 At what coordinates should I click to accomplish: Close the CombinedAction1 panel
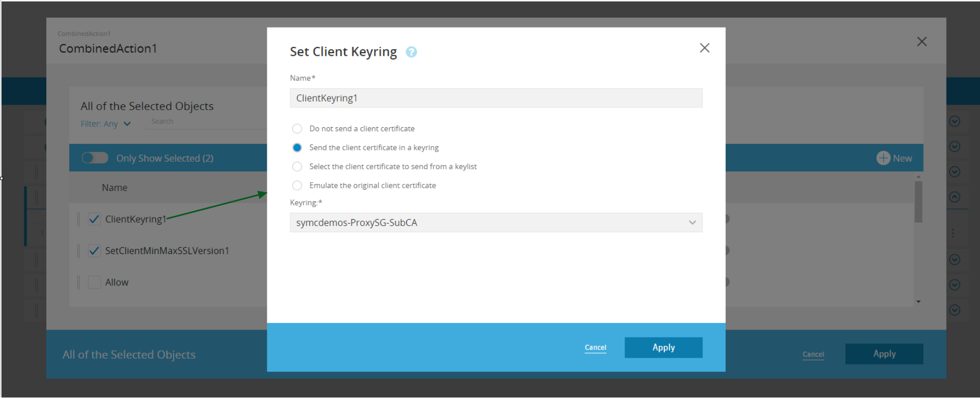coord(921,42)
